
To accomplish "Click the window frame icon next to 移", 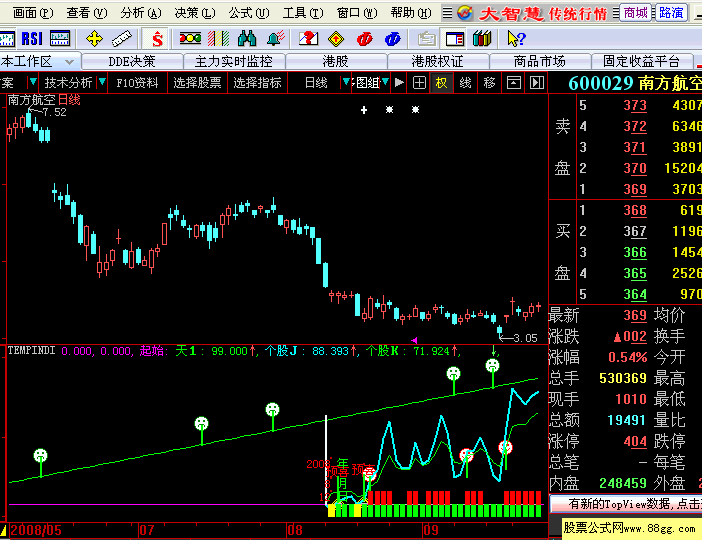I will point(514,82).
